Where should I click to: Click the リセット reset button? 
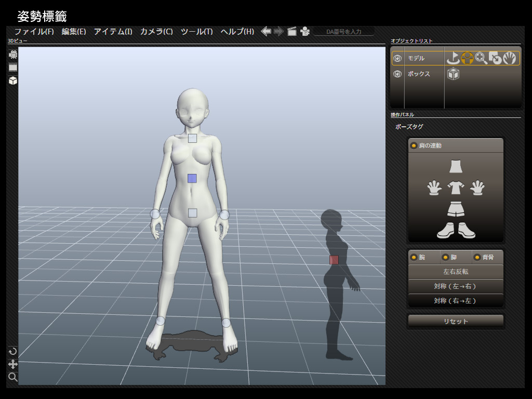coord(456,321)
